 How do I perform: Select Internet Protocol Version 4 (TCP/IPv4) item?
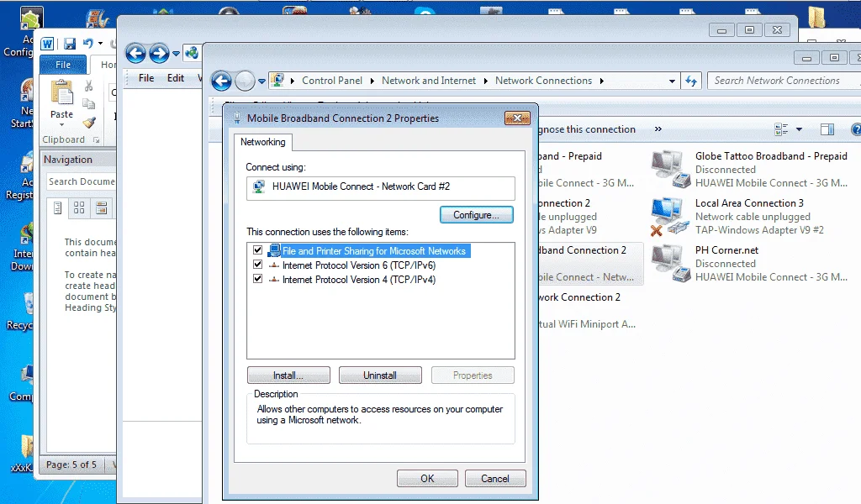point(358,280)
